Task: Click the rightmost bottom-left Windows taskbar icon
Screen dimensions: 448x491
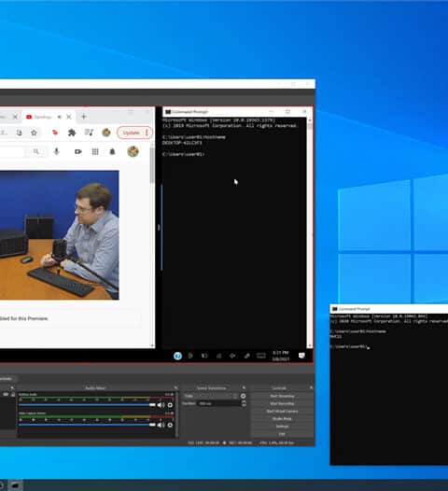Action: (15, 485)
